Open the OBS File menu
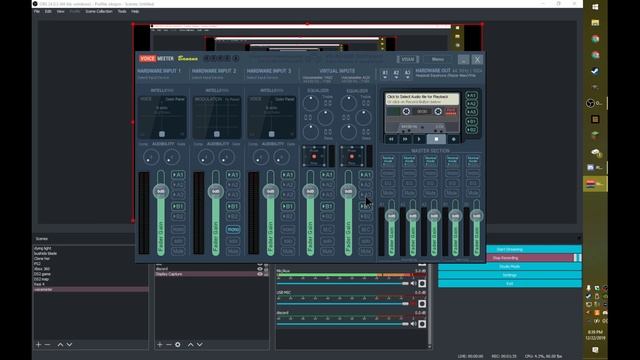This screenshot has height=360, width=640. click(37, 11)
